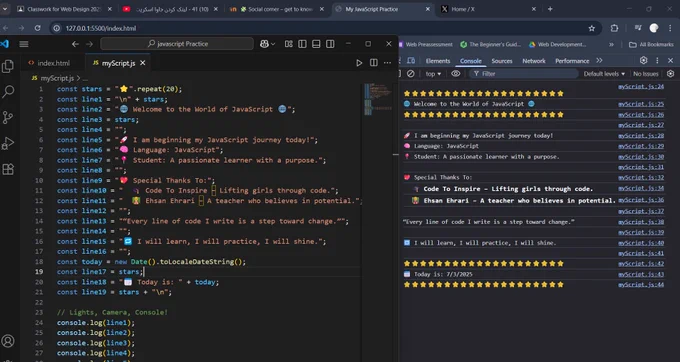Open Chrome media control icon

[x=638, y=28]
